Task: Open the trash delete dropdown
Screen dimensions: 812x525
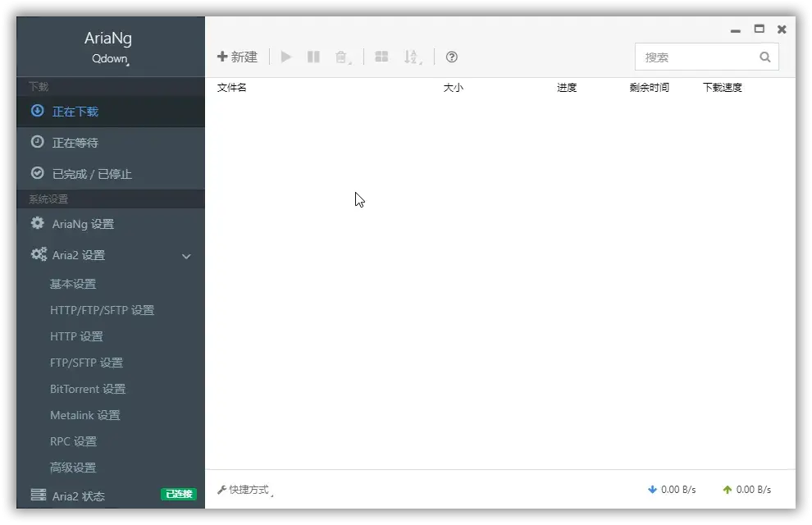Action: coord(343,57)
